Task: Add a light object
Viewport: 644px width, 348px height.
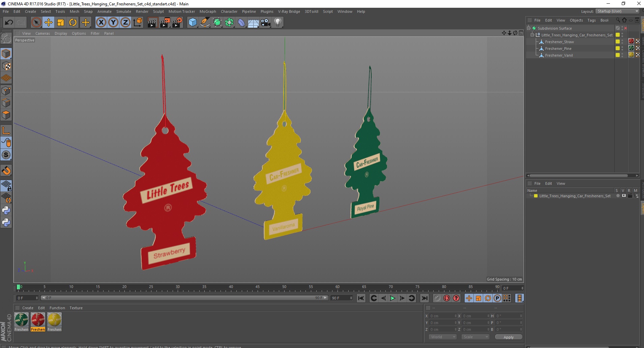Action: 278,23
